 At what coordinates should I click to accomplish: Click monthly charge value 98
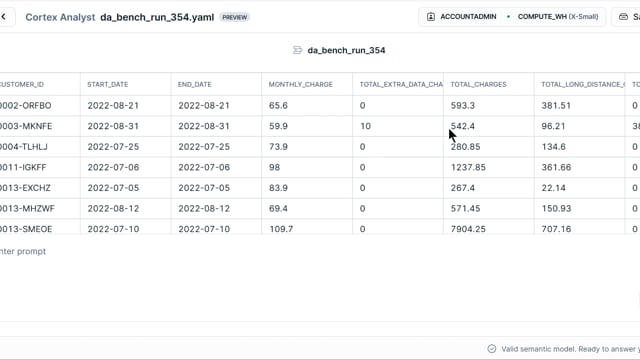pyautogui.click(x=275, y=167)
